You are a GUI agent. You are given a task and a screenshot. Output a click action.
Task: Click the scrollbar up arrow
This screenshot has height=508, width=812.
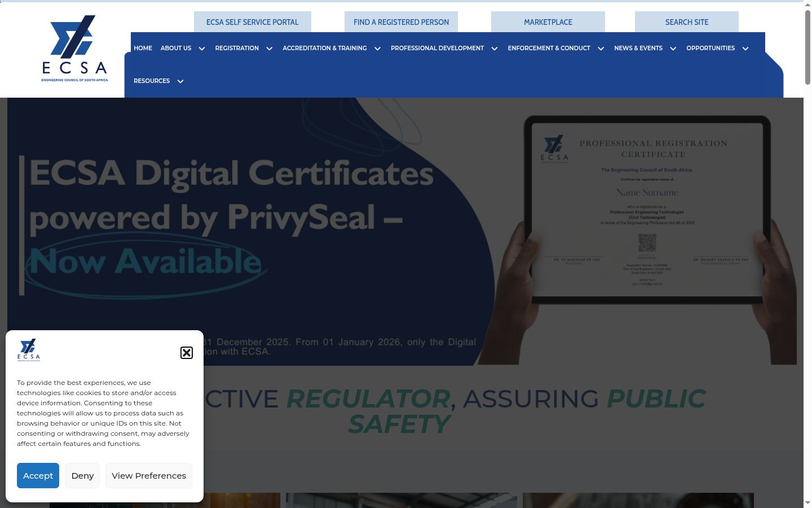pyautogui.click(x=807, y=5)
